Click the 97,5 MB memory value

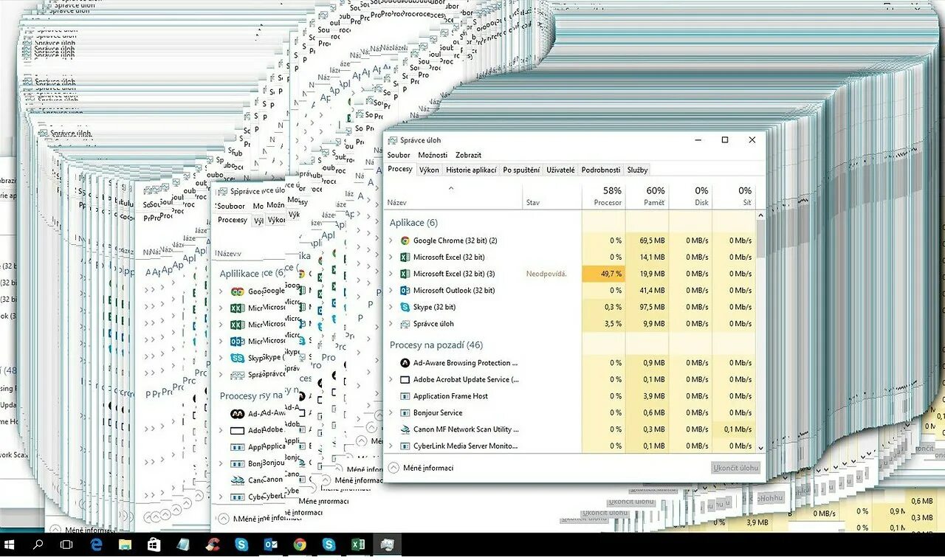point(652,307)
